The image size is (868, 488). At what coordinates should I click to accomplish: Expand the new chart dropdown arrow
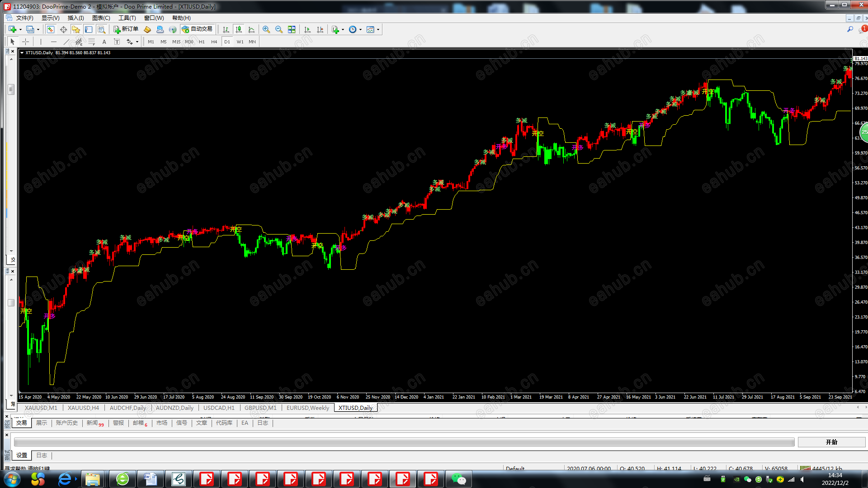tap(20, 29)
